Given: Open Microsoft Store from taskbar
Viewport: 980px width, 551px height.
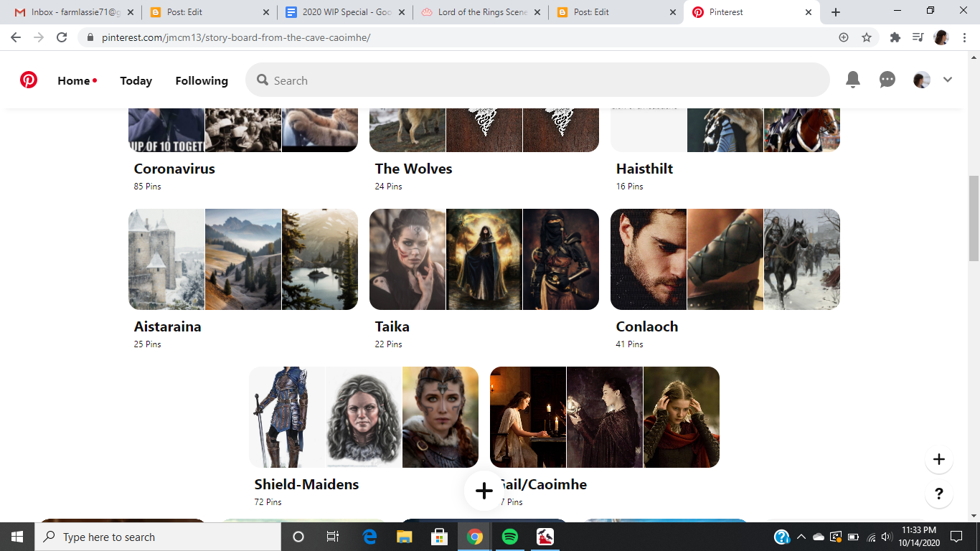Looking at the screenshot, I should click(440, 537).
